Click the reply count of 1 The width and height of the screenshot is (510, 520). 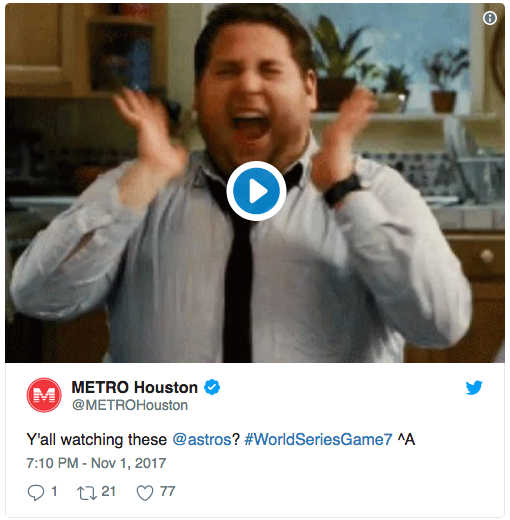click(x=54, y=491)
